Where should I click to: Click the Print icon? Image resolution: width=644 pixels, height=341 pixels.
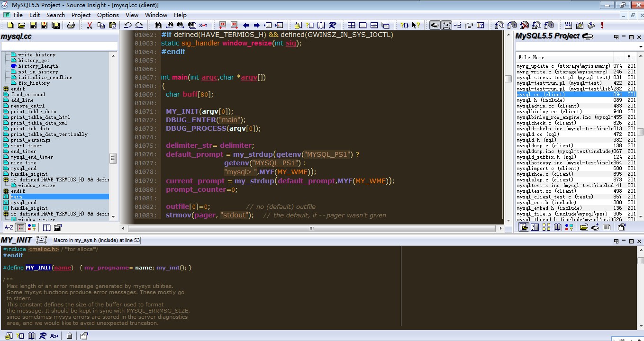tap(71, 25)
